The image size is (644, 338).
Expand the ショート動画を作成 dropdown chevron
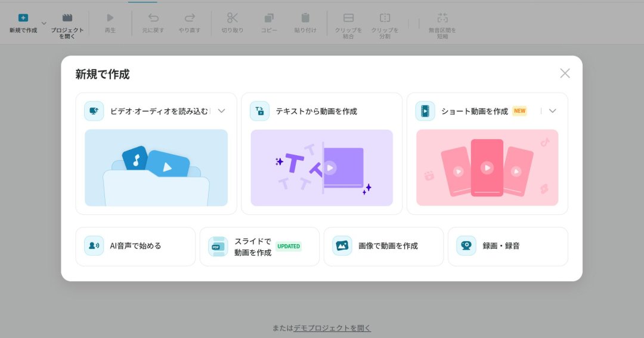[552, 111]
